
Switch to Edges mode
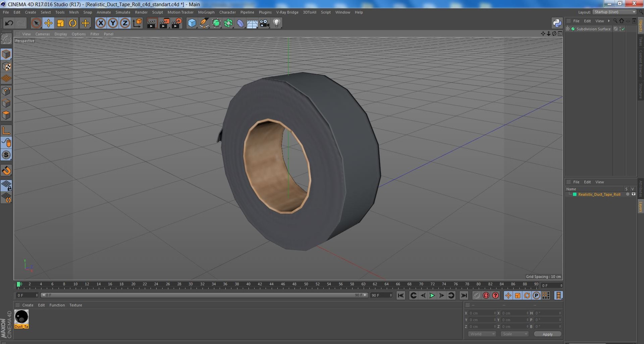coord(6,103)
